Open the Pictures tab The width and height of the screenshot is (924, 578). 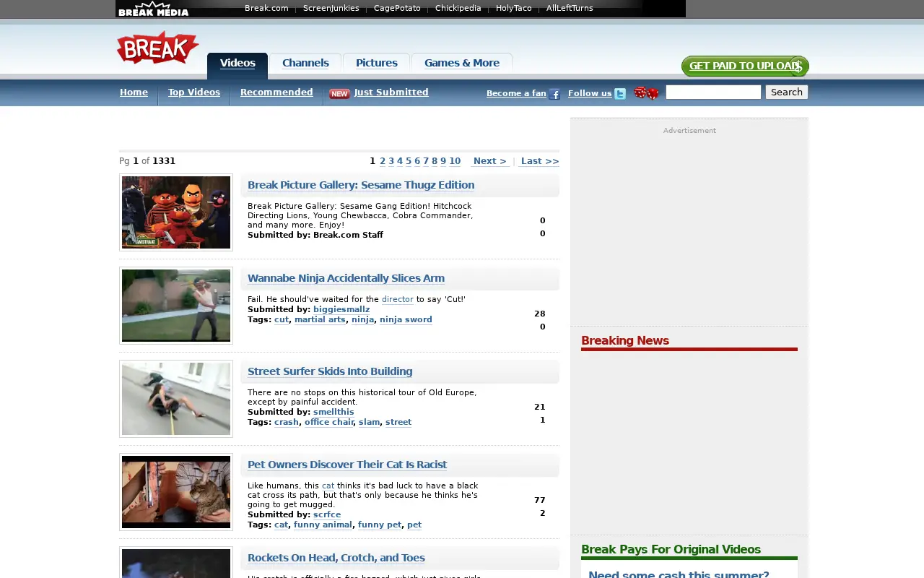tap(376, 63)
